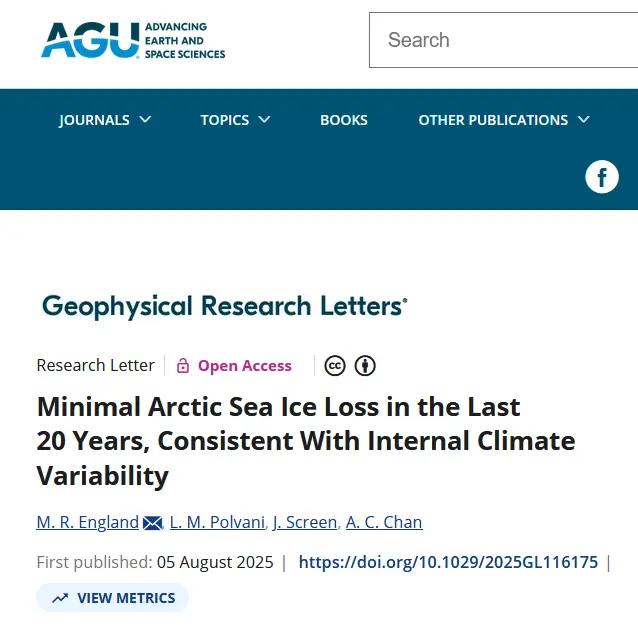Open author J. Screen's profile
The image size is (638, 638).
point(306,522)
